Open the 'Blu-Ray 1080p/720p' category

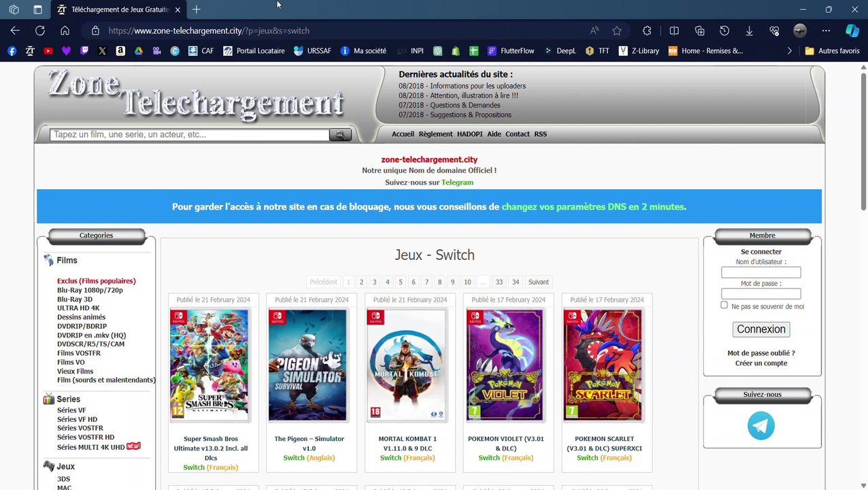point(90,290)
